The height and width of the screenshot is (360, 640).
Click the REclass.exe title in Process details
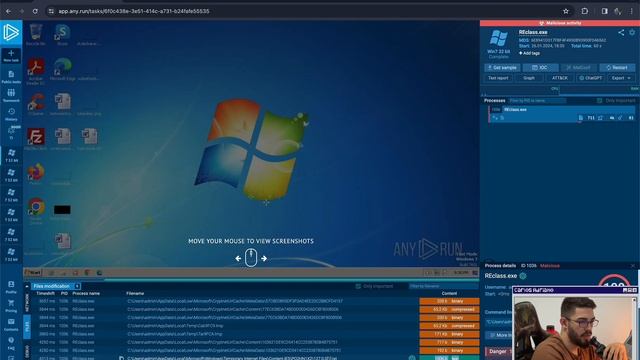tap(501, 276)
